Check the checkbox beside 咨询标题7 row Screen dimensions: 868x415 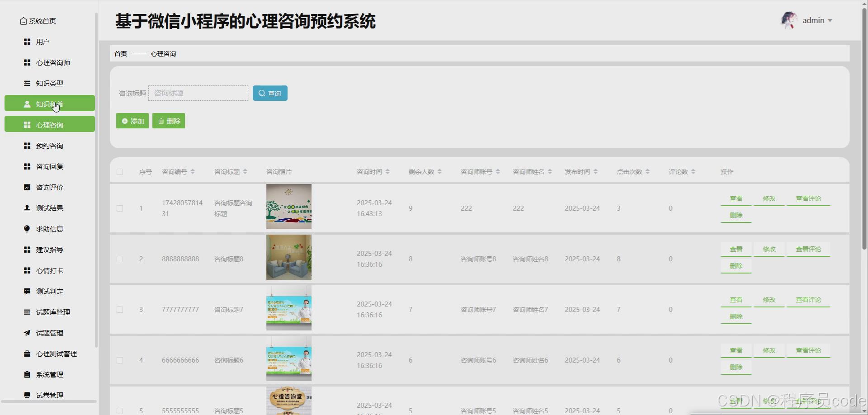click(120, 310)
